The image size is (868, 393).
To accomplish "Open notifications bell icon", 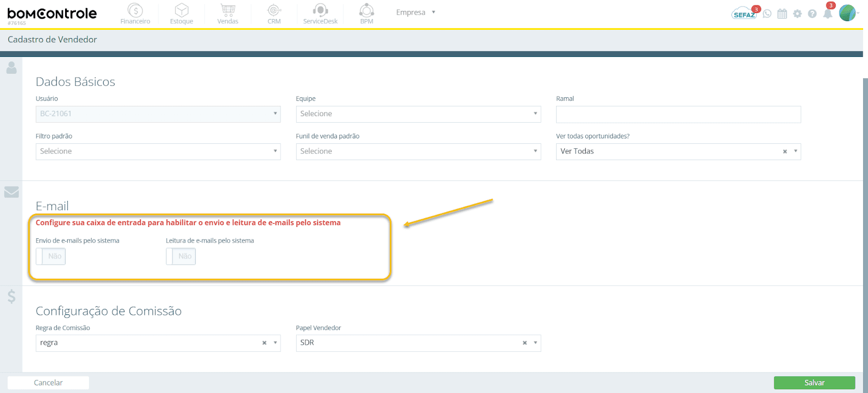I will coord(828,13).
